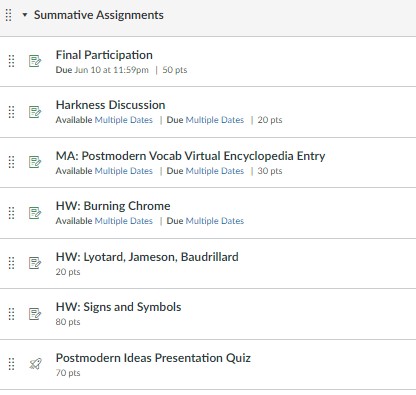The image size is (416, 395).
Task: Click drag handle next to Final Participation
Action: [x=11, y=61]
